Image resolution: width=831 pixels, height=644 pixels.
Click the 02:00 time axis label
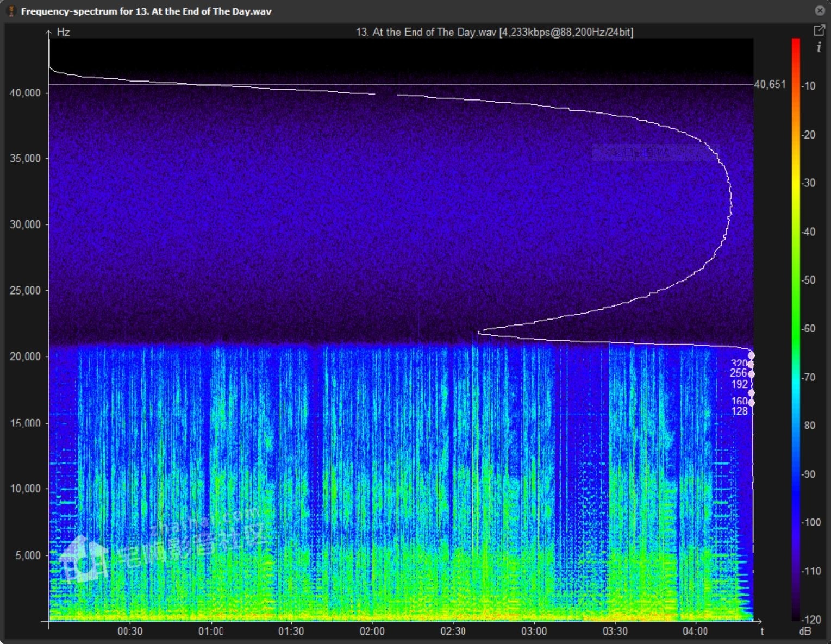point(372,632)
